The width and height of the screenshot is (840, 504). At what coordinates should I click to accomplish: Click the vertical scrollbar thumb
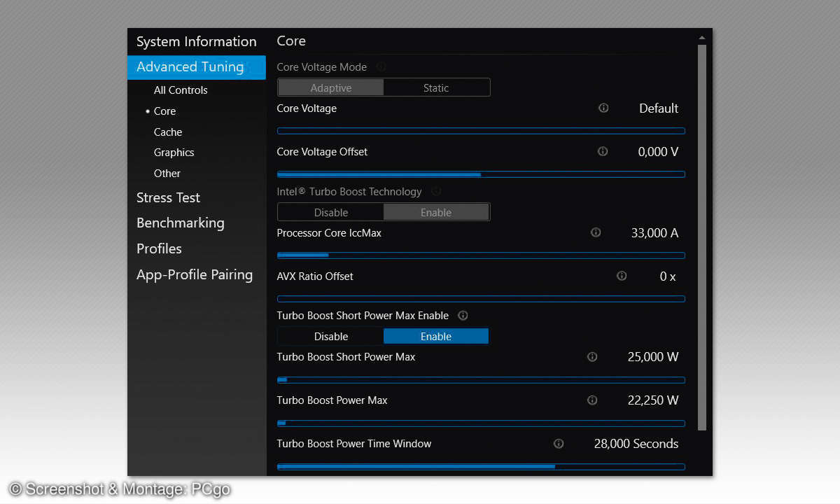click(x=702, y=237)
